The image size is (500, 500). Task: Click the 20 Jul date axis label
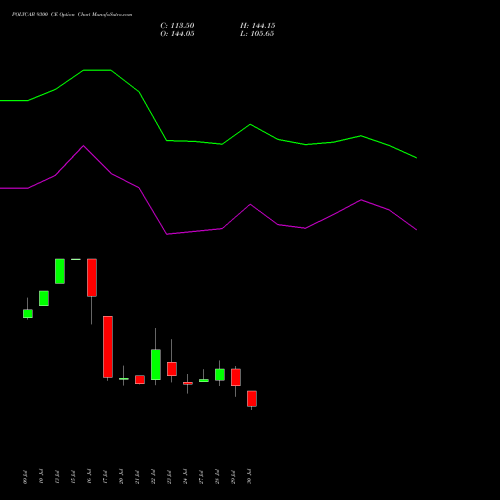tap(121, 477)
